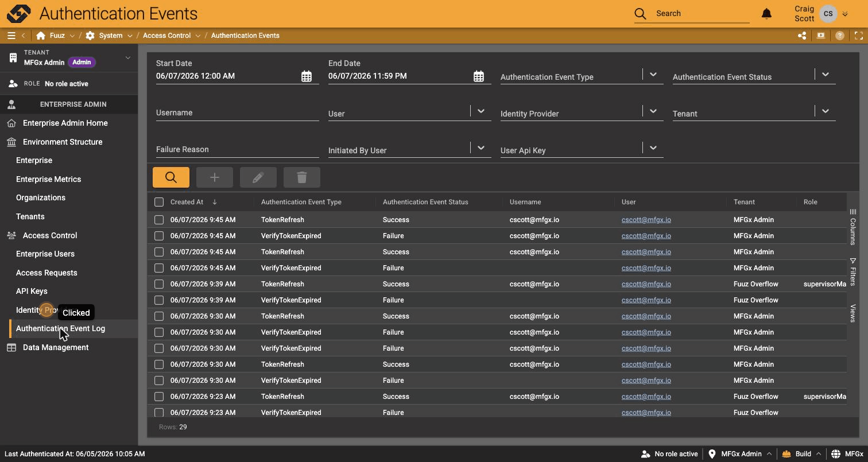The image size is (868, 462).
Task: Expand the tenant selector chevron in sidebar
Action: pos(128,57)
